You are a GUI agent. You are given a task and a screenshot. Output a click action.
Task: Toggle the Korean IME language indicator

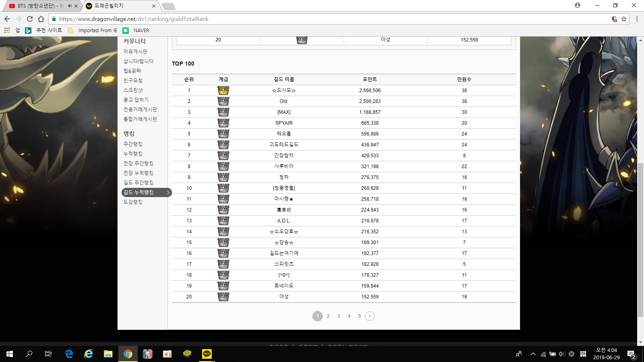point(583,354)
